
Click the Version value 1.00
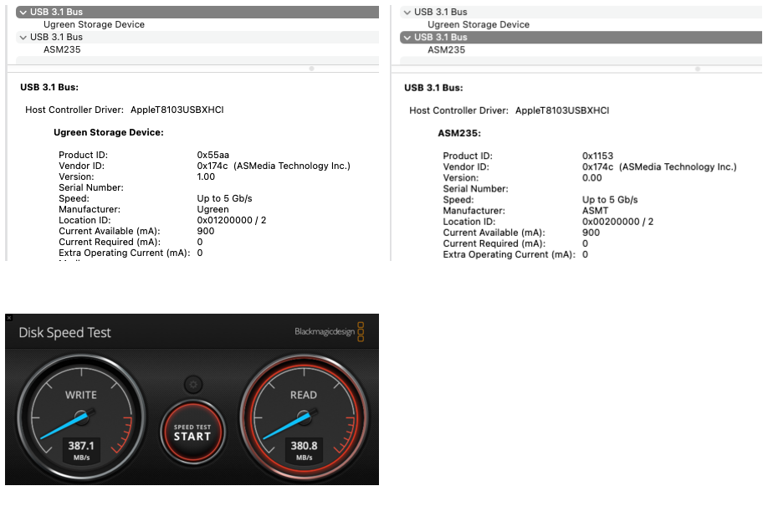tap(206, 176)
